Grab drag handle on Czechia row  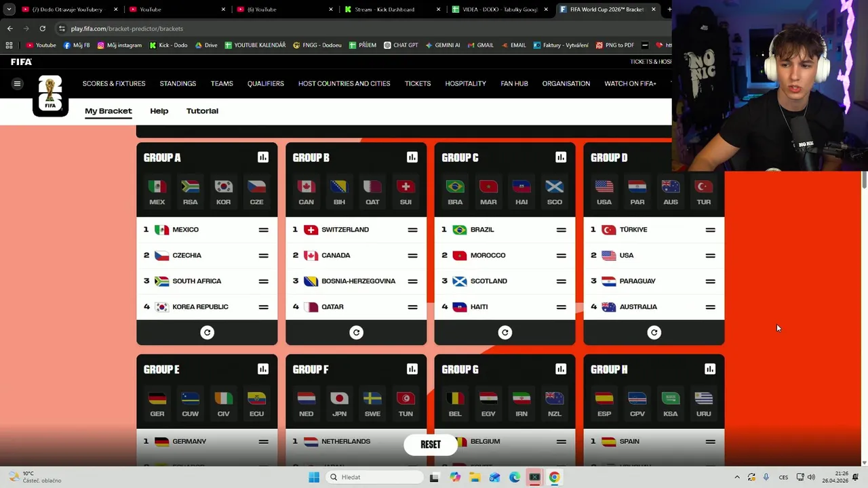point(263,256)
